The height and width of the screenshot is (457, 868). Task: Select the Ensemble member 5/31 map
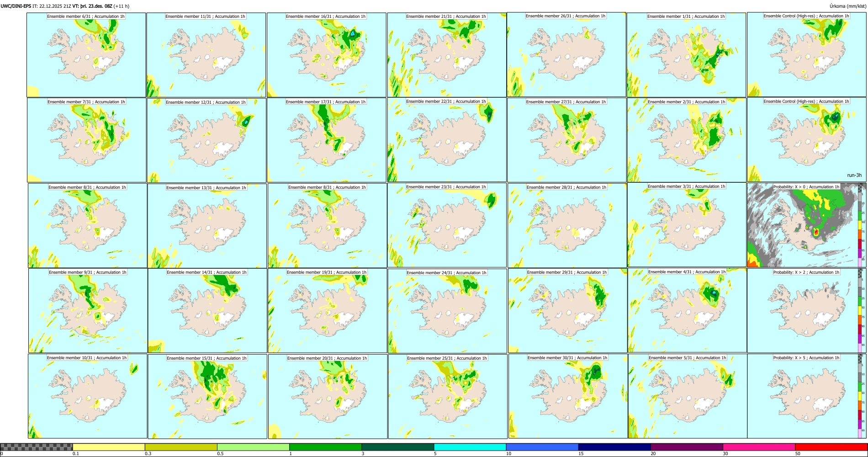tap(688, 396)
